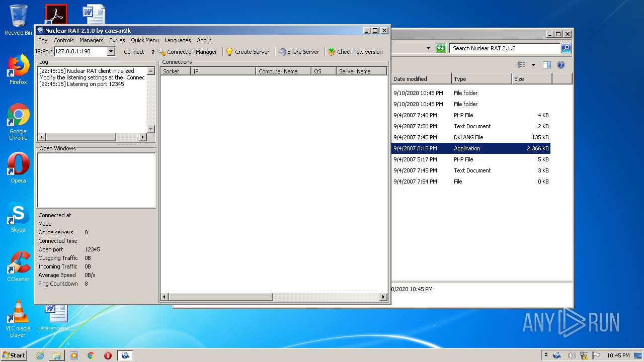Image resolution: width=644 pixels, height=362 pixels.
Task: Click Log horizontal scroll right arrow
Action: tap(143, 137)
